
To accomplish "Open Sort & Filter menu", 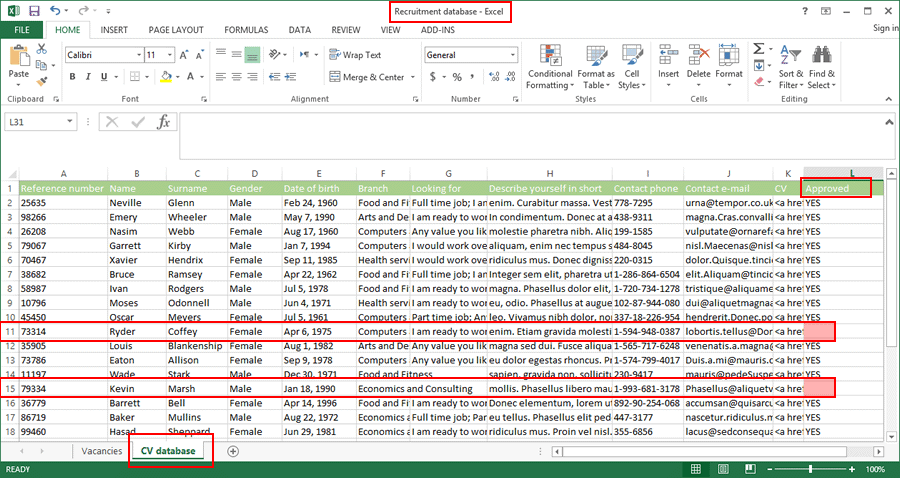I will [791, 67].
